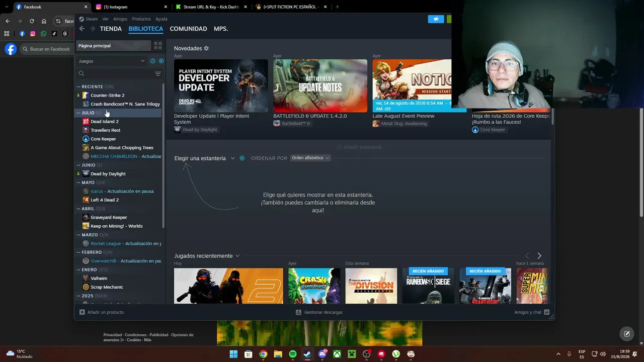Click the Valheim icon in library list

tap(86, 278)
